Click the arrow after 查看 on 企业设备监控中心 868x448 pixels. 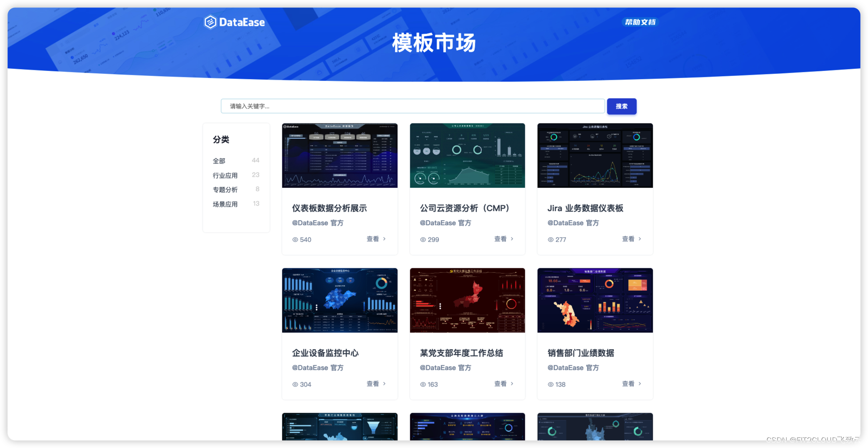click(385, 383)
